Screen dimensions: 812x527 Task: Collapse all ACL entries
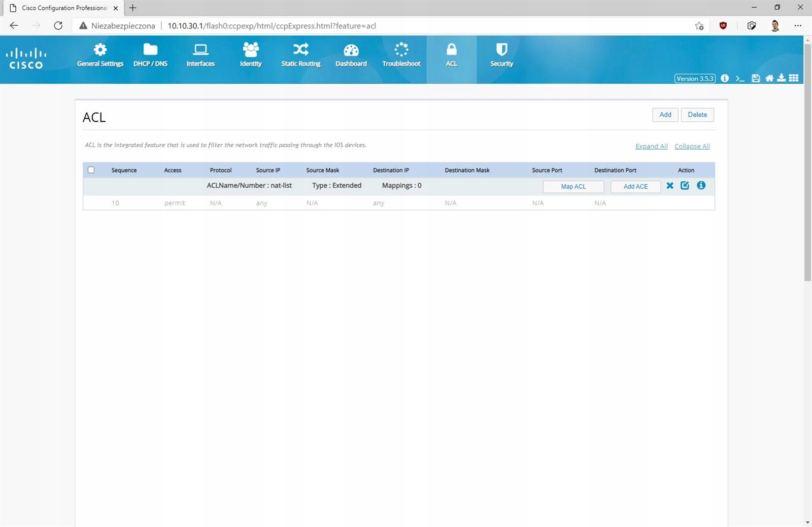(x=692, y=146)
